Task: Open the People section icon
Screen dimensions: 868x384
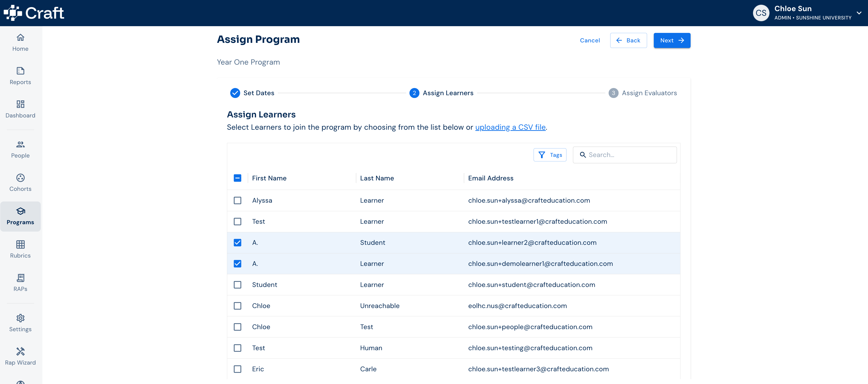Action: pyautogui.click(x=20, y=144)
